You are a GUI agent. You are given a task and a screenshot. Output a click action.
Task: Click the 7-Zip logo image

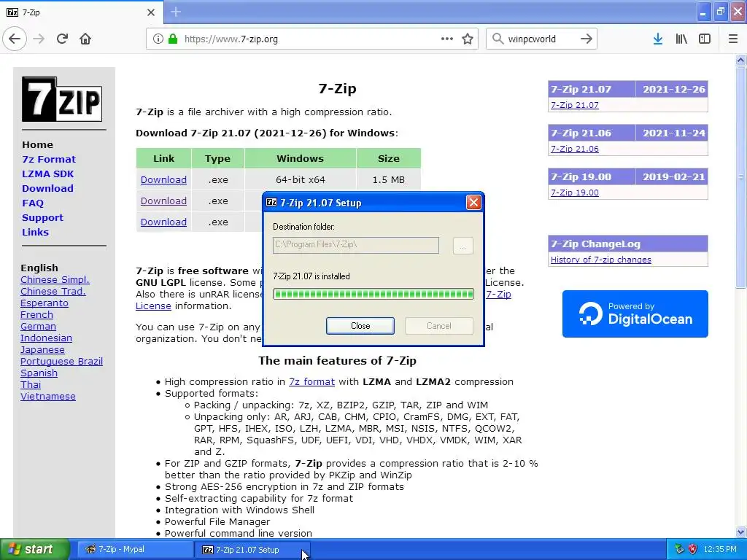62,99
